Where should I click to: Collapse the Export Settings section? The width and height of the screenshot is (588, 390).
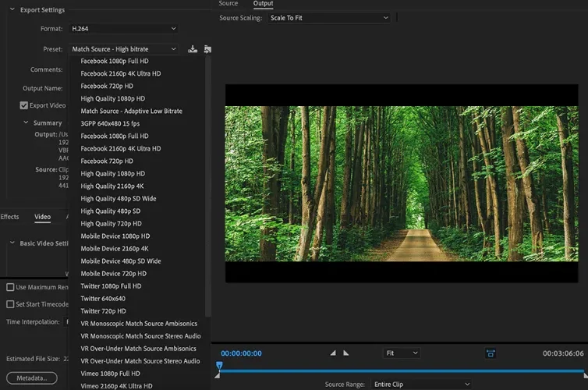coord(12,9)
